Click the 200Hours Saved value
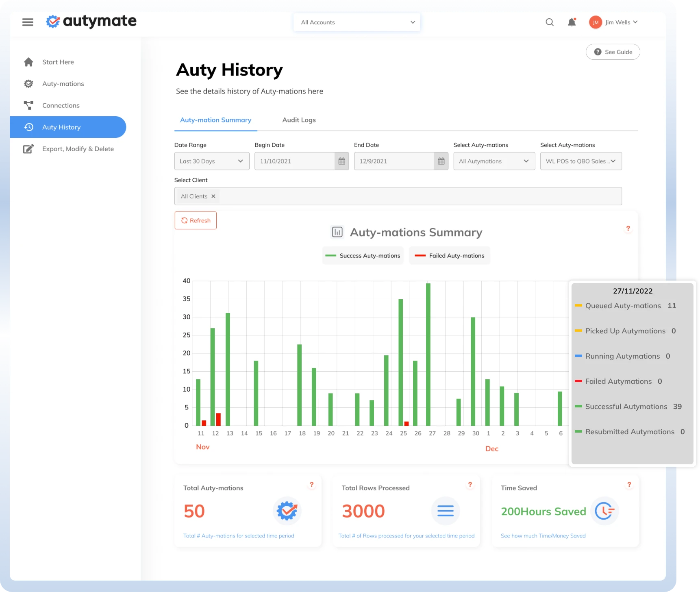This screenshot has width=700, height=592. [543, 511]
